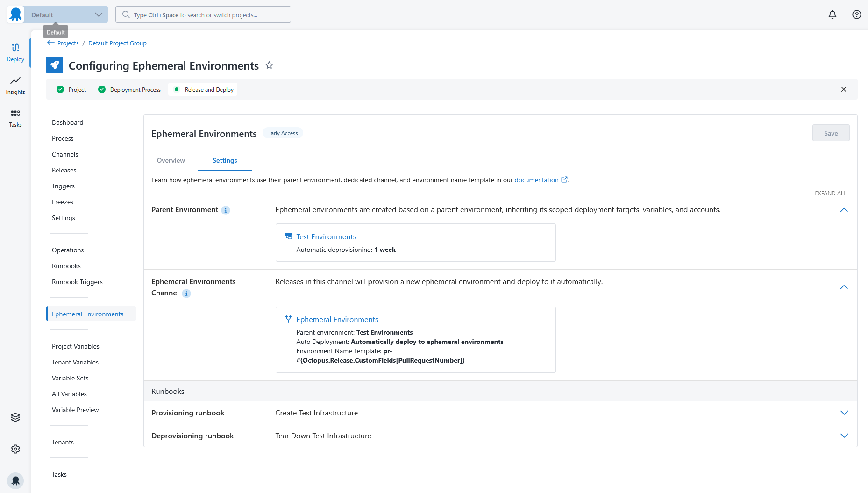Open Settings in project side menu

[x=64, y=218]
